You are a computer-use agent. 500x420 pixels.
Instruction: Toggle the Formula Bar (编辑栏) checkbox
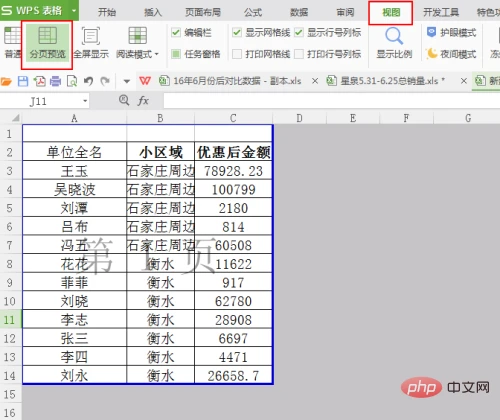[x=176, y=33]
